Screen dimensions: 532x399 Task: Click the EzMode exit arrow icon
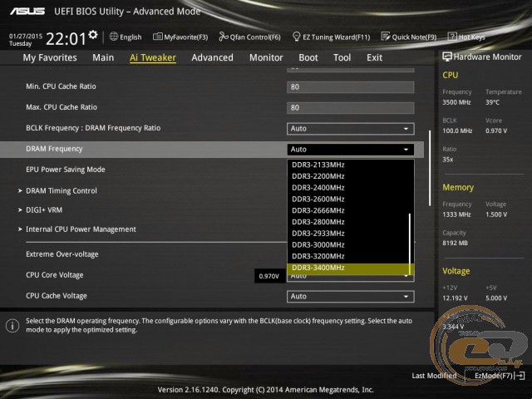(x=520, y=376)
